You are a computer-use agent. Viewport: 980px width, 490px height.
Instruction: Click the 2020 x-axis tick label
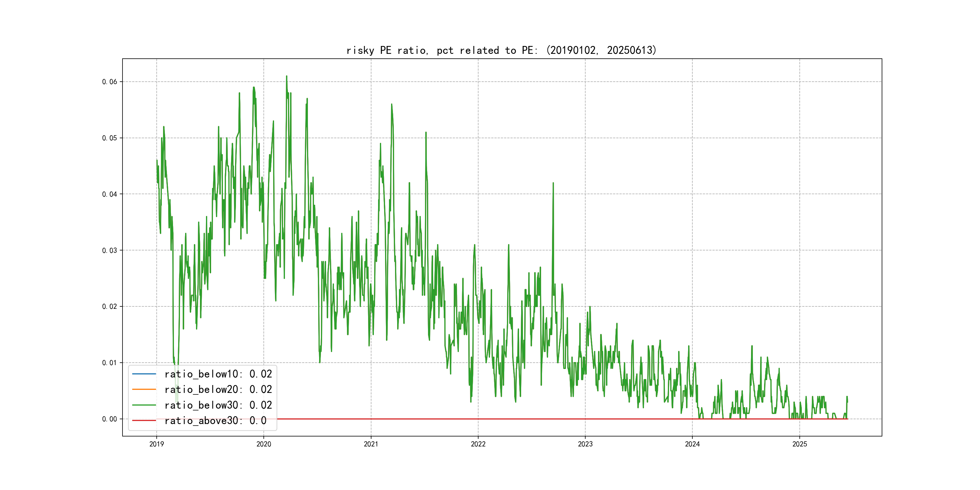(x=264, y=444)
